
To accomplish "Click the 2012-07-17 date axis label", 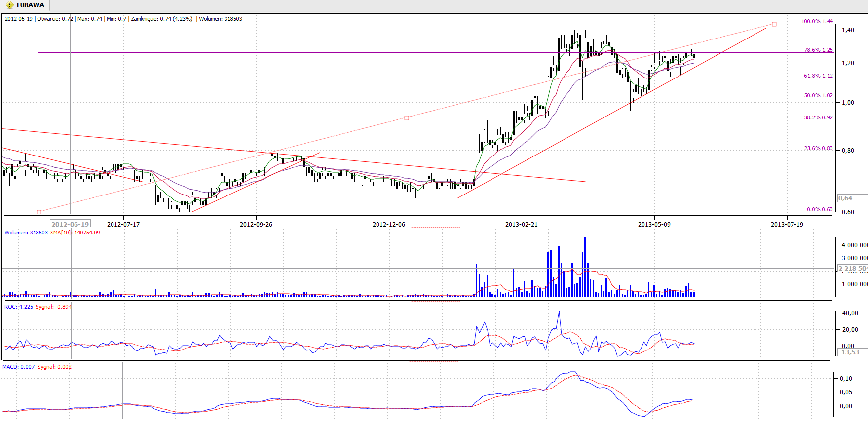I will [x=123, y=224].
